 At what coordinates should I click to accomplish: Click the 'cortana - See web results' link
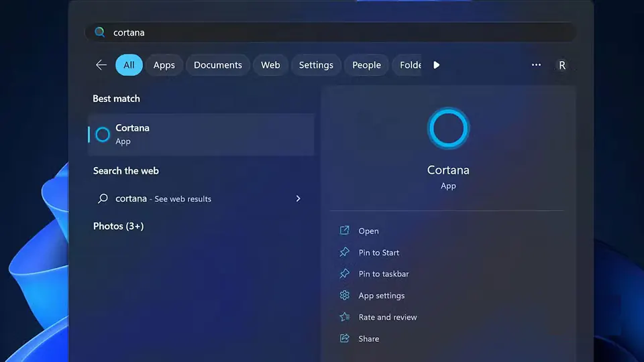(x=163, y=198)
